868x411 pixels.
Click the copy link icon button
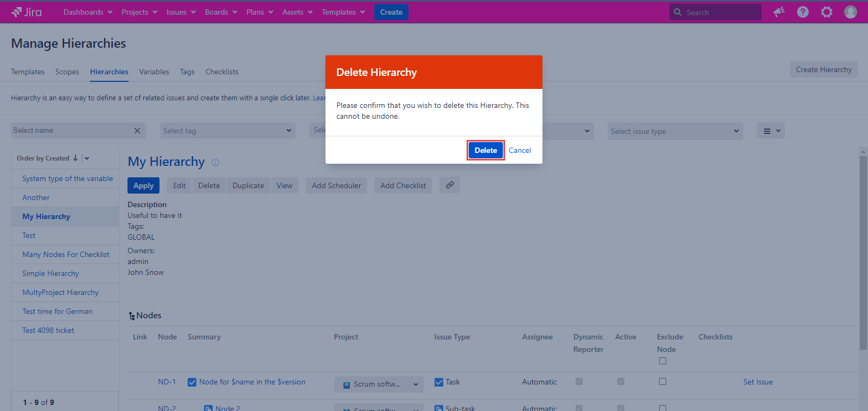450,185
